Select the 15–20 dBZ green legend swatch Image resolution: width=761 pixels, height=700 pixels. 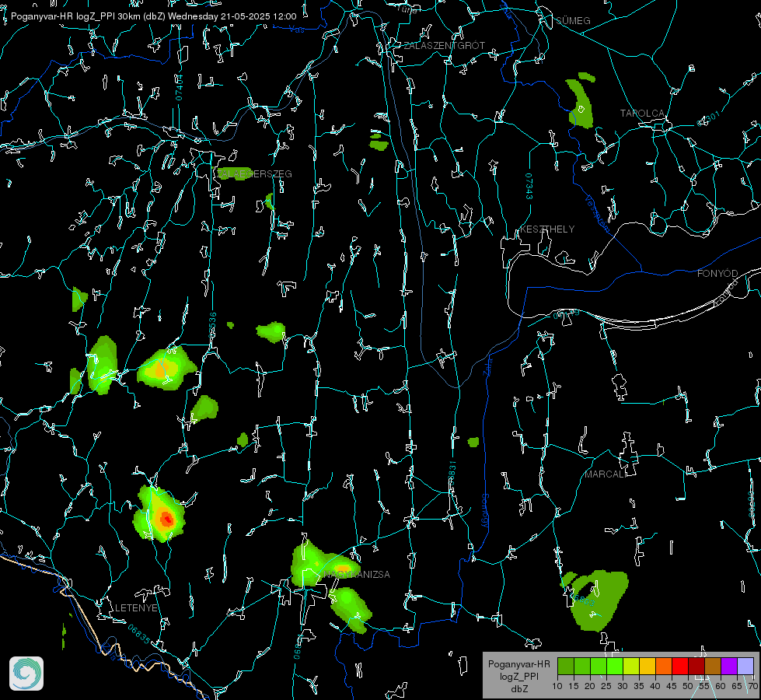(x=582, y=667)
